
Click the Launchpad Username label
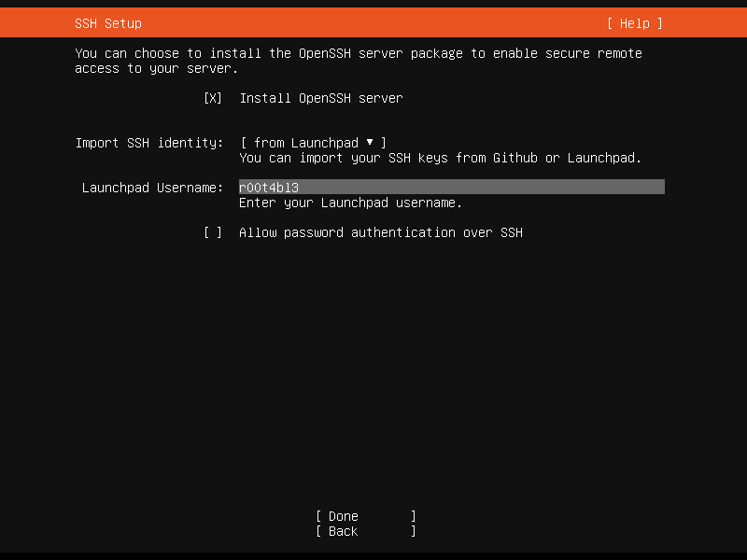[x=152, y=188]
